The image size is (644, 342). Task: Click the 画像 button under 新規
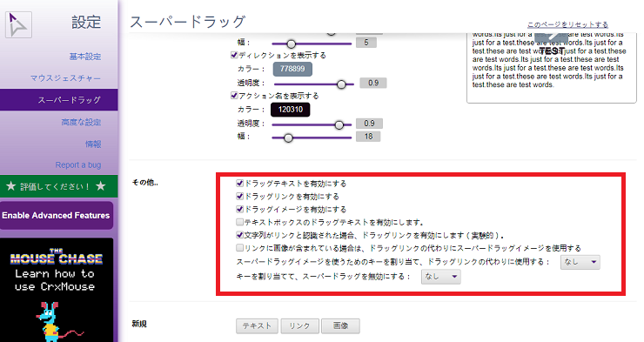tap(340, 326)
